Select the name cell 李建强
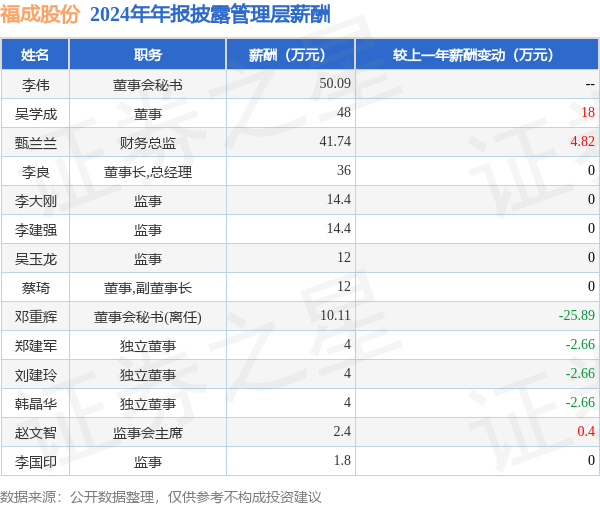This screenshot has height=506, width=600. pos(36,230)
